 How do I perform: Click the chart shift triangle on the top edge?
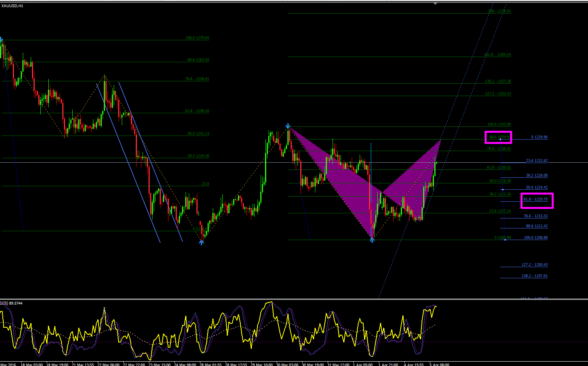pyautogui.click(x=435, y=3)
